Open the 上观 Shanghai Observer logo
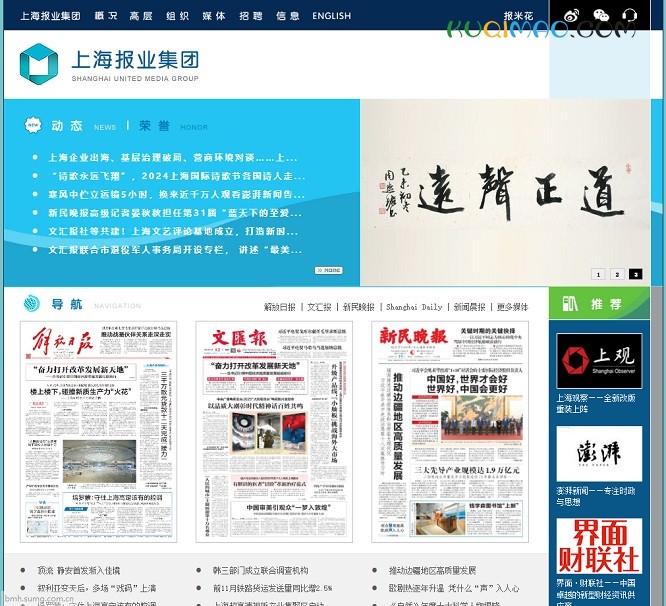The width and height of the screenshot is (666, 606). click(599, 361)
